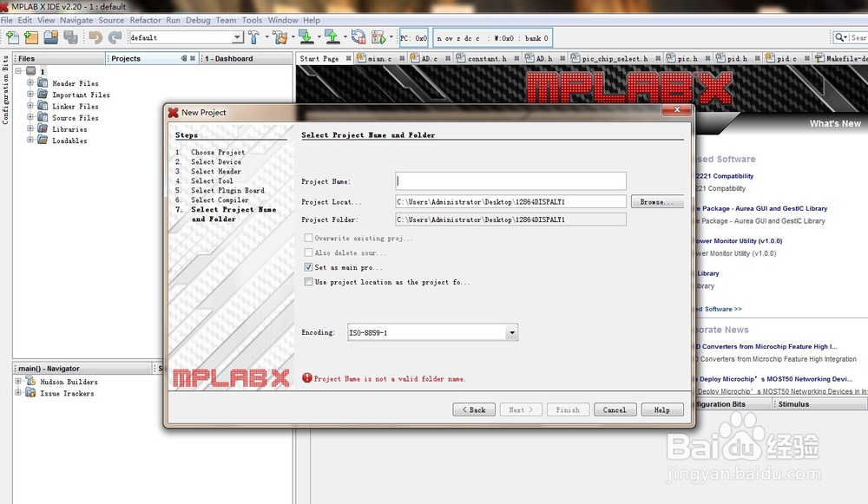This screenshot has height=504, width=868.
Task: Click the Clean and Build broom icon
Action: pyautogui.click(x=280, y=37)
